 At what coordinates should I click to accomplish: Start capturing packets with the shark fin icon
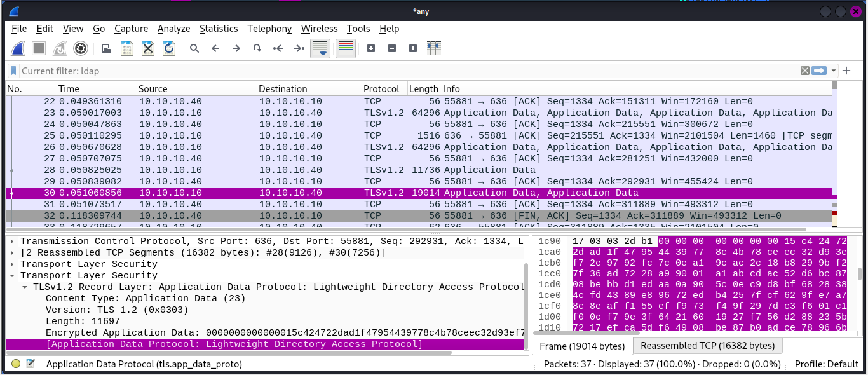click(17, 48)
